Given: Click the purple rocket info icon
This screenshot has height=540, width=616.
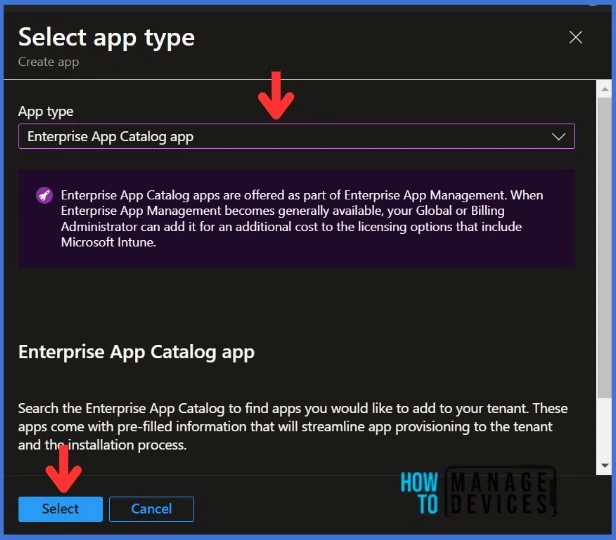Looking at the screenshot, I should [44, 195].
